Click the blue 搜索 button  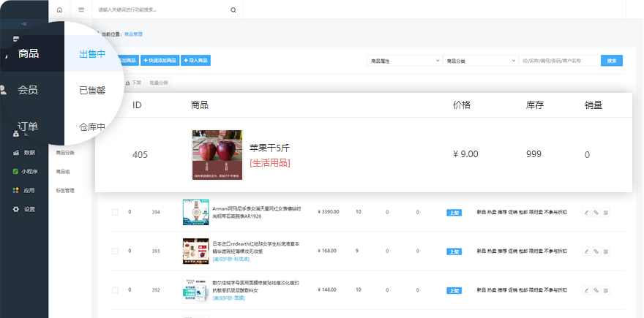click(x=612, y=61)
